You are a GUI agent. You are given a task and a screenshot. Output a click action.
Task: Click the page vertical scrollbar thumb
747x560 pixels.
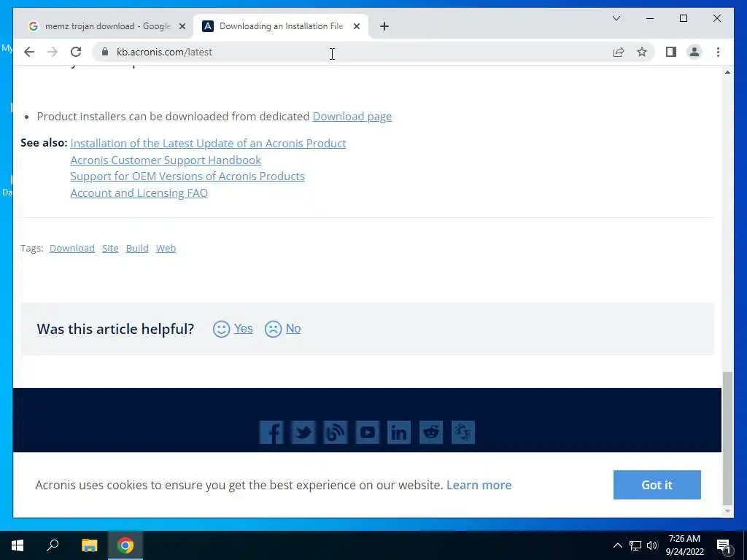727,438
